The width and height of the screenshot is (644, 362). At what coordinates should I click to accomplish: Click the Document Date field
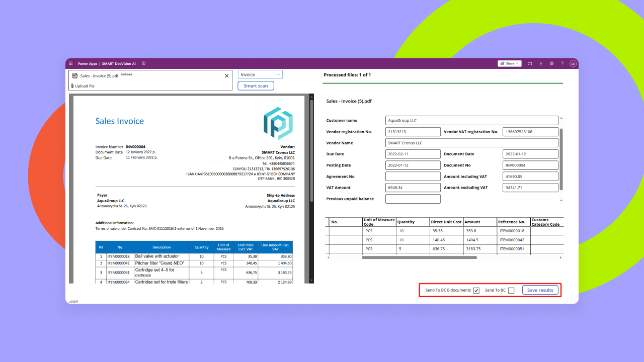(530, 154)
